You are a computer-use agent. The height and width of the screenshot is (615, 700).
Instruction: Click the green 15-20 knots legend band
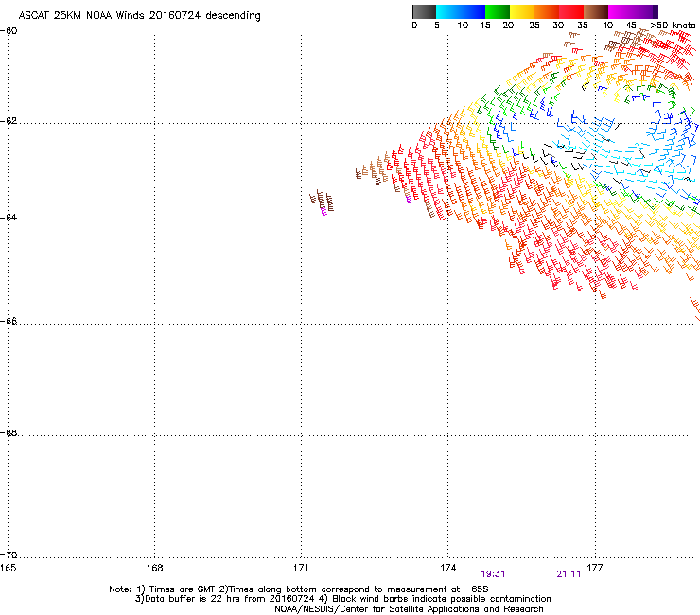tap(498, 11)
